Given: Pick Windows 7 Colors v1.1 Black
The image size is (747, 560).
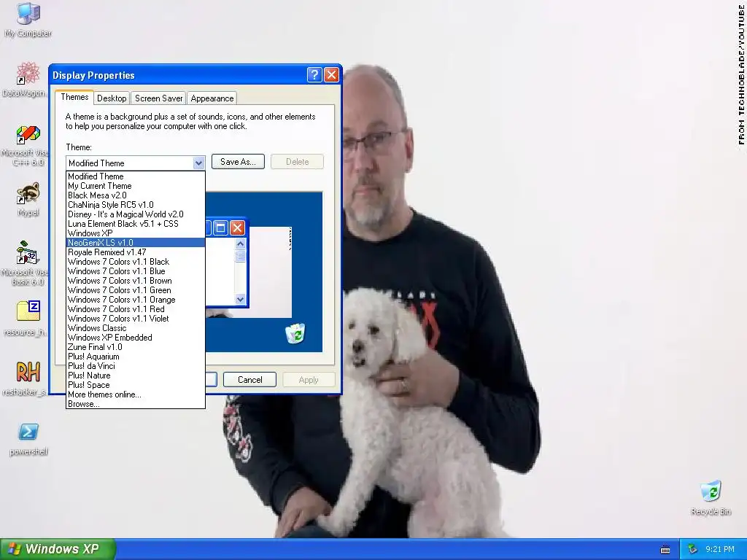Looking at the screenshot, I should click(x=136, y=262).
